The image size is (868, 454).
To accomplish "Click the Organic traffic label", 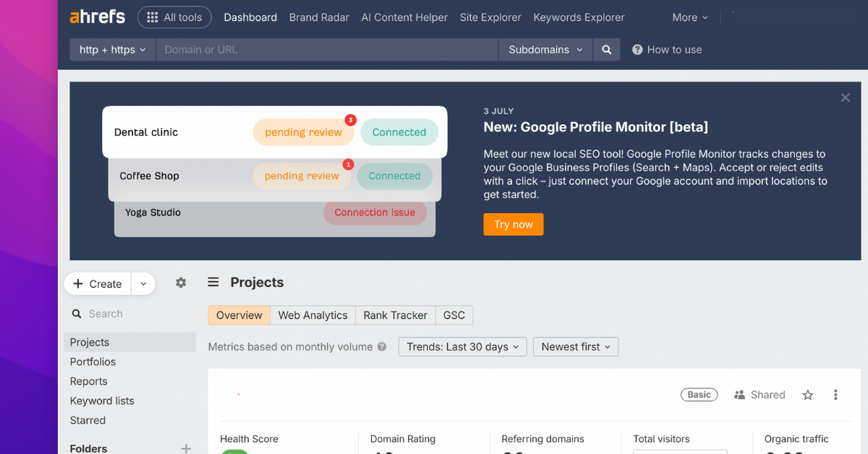I will pyautogui.click(x=796, y=439).
